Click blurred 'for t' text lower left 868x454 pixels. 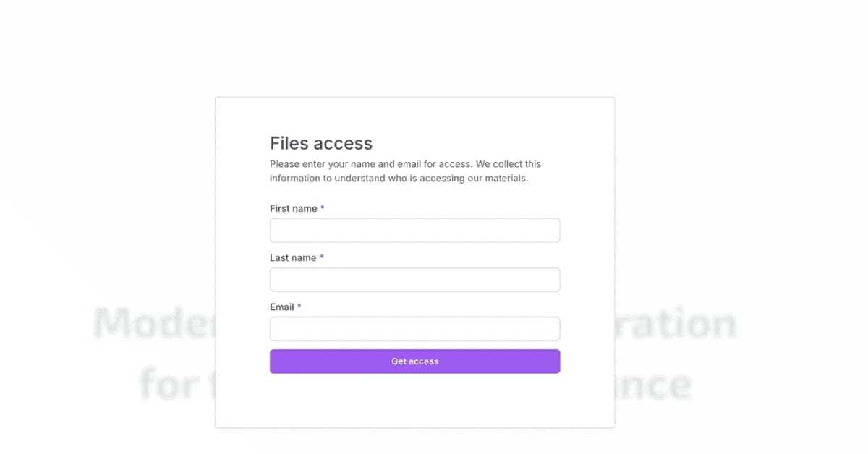coord(177,385)
